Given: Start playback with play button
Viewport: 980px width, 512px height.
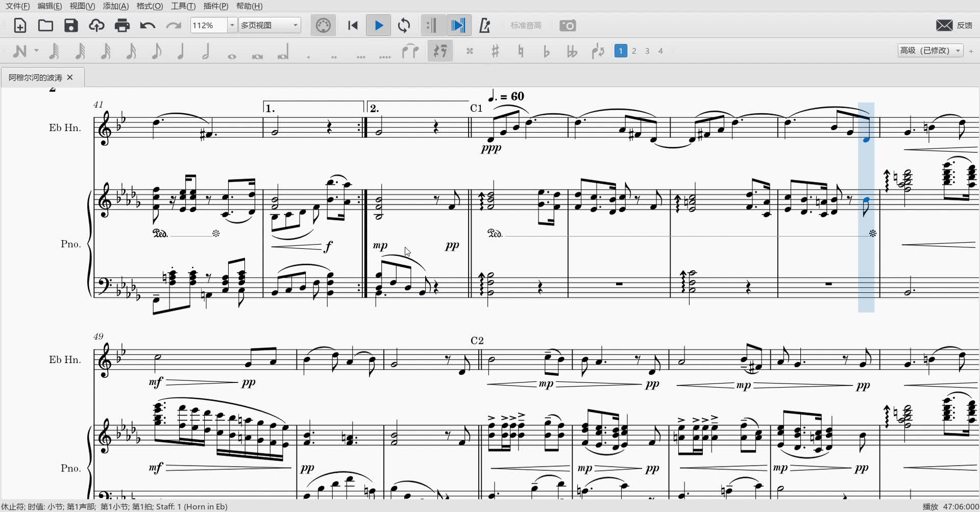Looking at the screenshot, I should pyautogui.click(x=379, y=25).
